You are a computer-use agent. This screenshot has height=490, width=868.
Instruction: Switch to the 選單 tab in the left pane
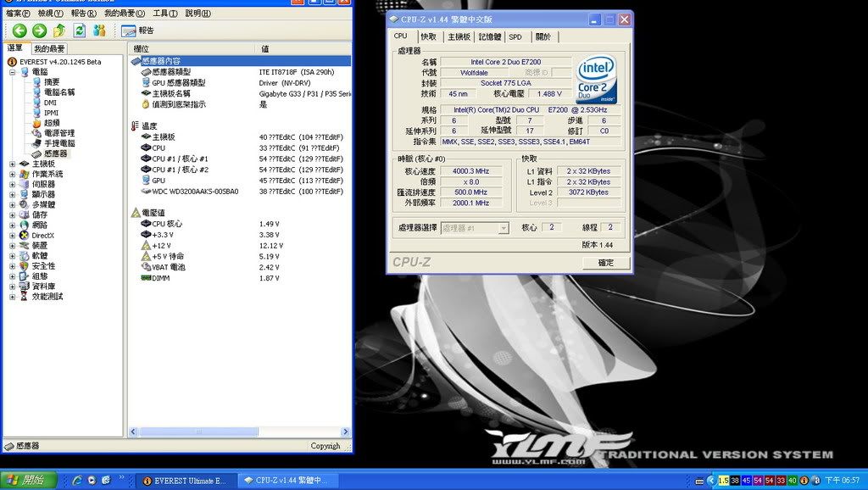click(16, 48)
